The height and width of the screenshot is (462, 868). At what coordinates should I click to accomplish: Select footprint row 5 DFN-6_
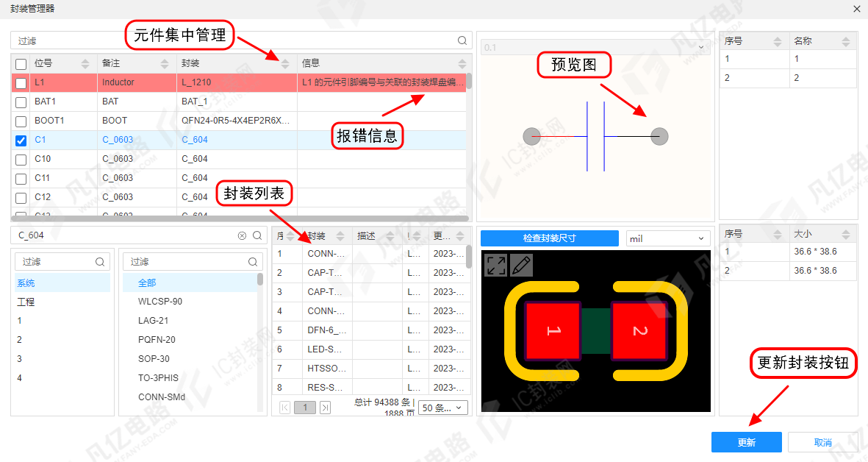(x=371, y=330)
